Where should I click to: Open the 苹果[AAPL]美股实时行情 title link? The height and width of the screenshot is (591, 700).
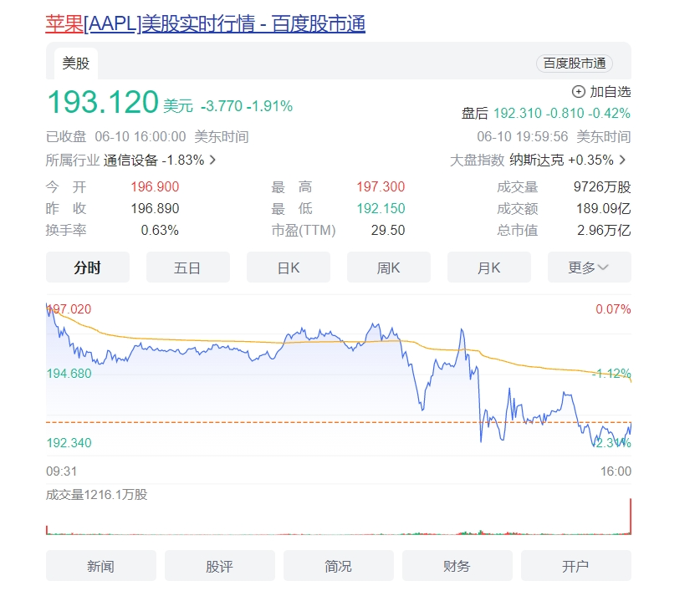[x=206, y=23]
